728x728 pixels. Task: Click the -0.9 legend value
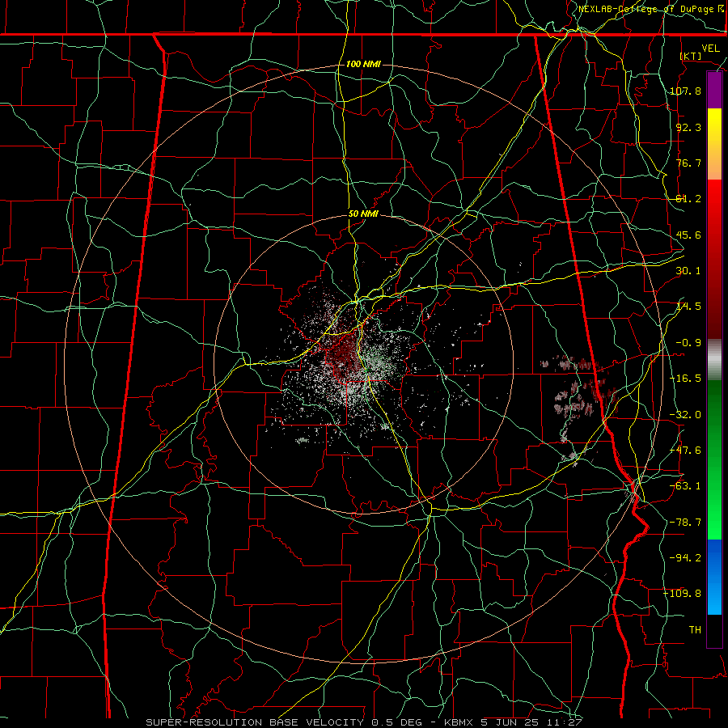click(x=688, y=343)
